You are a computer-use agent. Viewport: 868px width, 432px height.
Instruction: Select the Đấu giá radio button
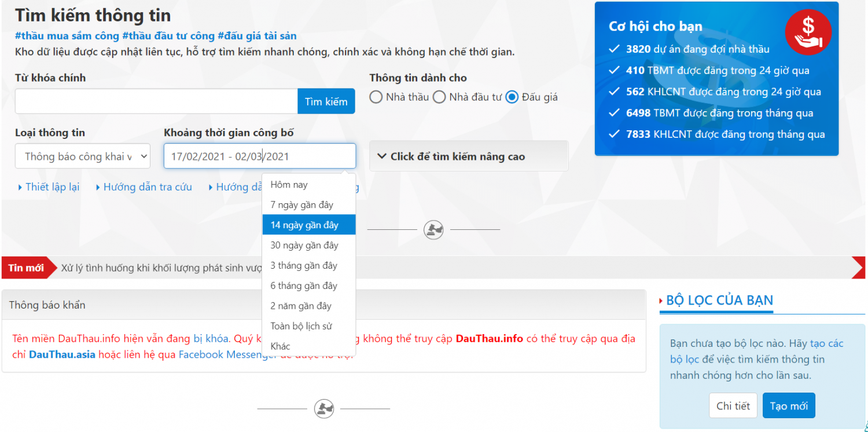click(x=512, y=97)
